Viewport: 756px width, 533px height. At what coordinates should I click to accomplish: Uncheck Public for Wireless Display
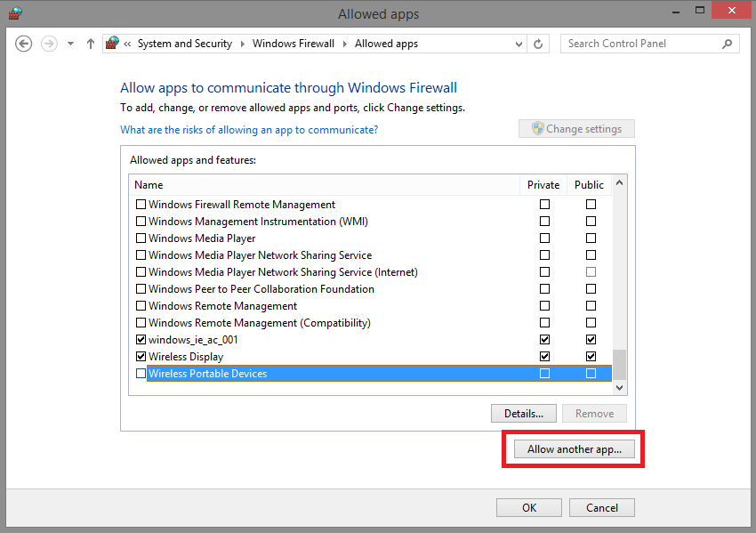591,357
